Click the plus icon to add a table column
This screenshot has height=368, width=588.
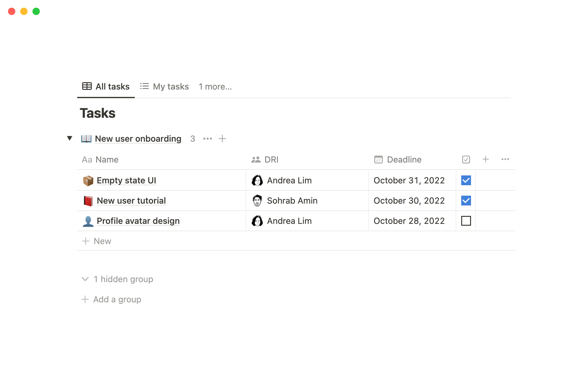[x=486, y=159]
